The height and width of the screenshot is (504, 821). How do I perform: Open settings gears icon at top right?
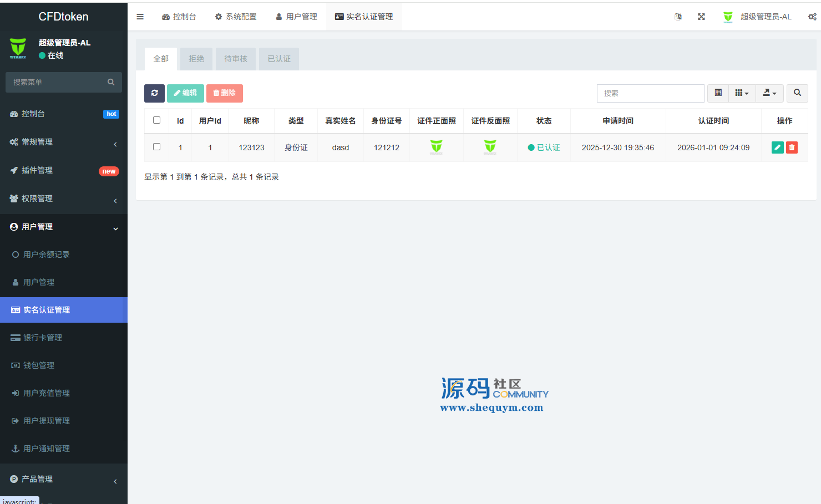coord(812,17)
